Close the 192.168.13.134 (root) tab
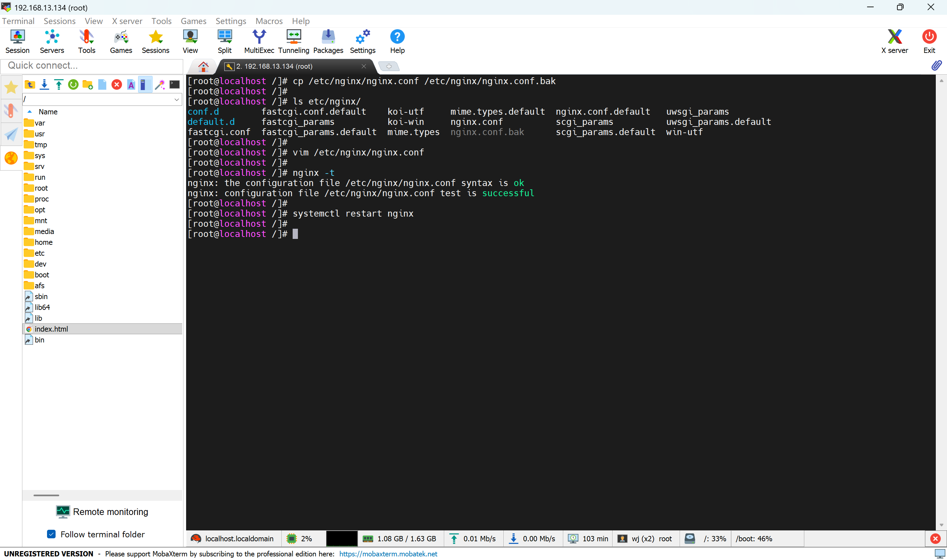This screenshot has height=560, width=947. (x=363, y=66)
